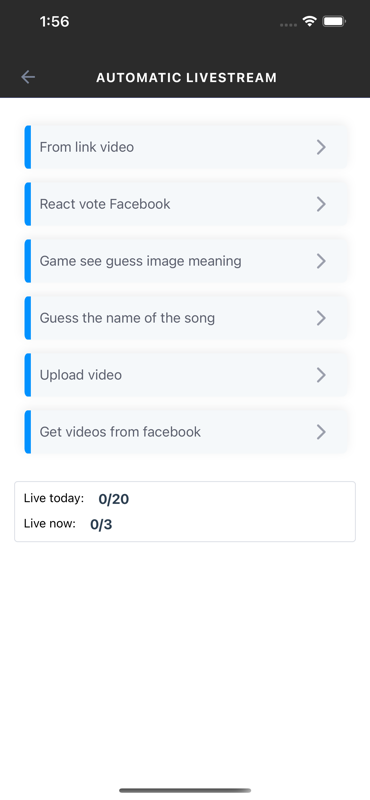Select Get videos from facebook

tap(186, 432)
